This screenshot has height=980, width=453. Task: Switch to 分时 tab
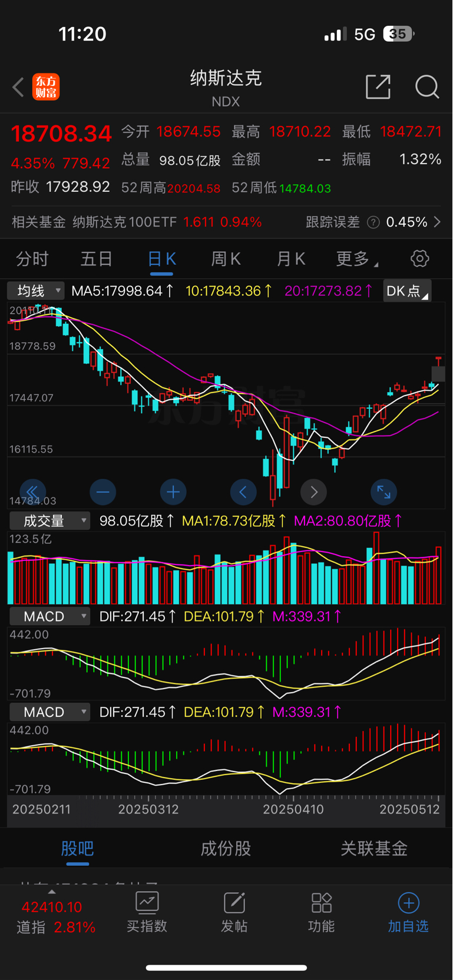[32, 259]
